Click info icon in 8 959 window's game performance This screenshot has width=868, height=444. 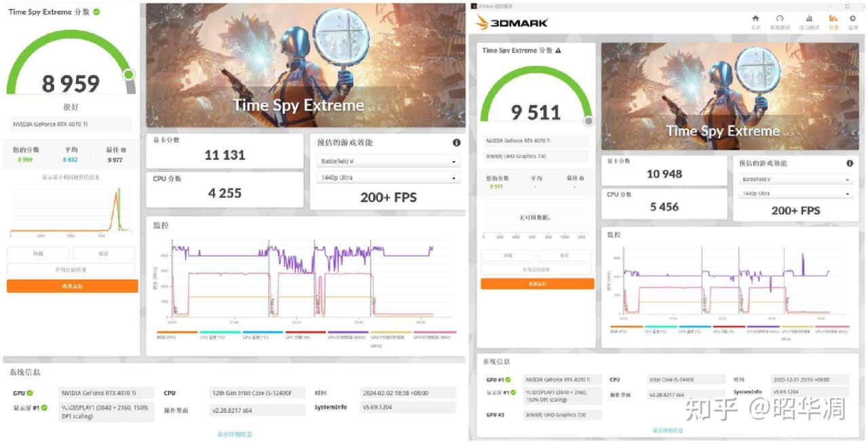(x=456, y=143)
